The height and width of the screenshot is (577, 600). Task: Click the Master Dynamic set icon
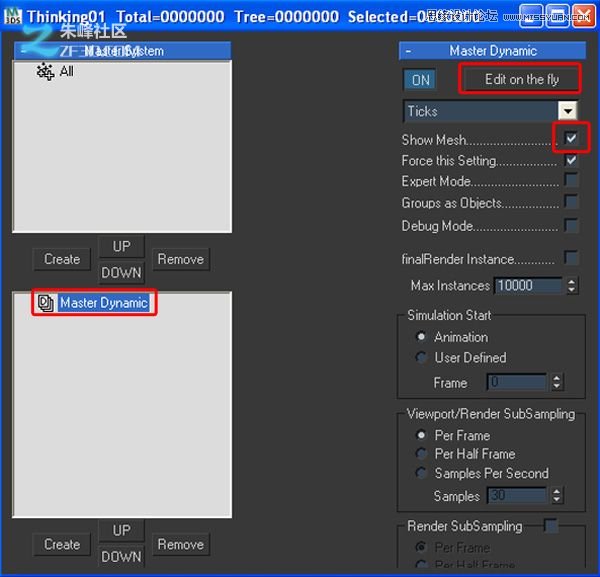point(46,303)
